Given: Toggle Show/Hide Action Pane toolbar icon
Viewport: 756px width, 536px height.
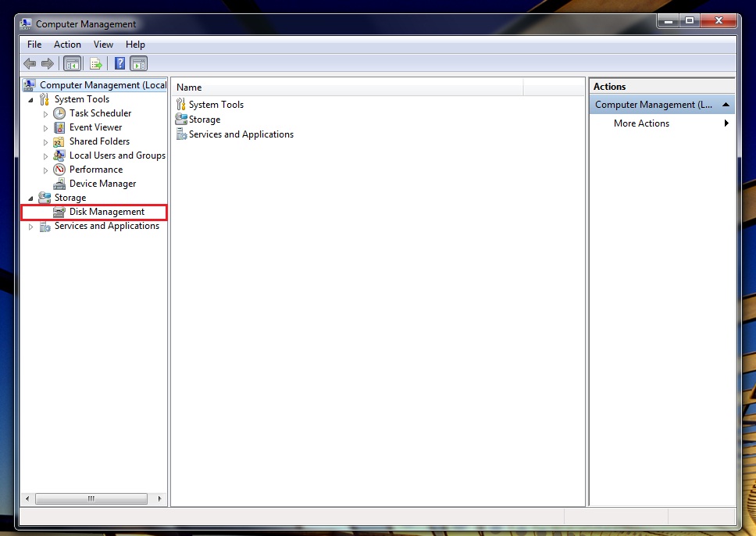Looking at the screenshot, I should pos(139,63).
